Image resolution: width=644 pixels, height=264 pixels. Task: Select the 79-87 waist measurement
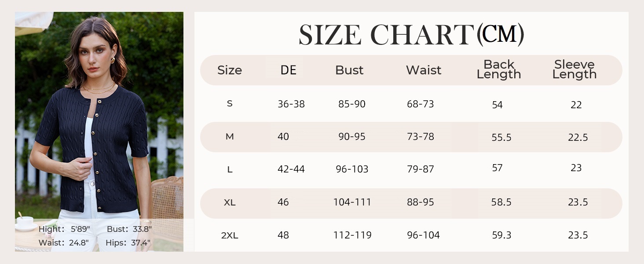pyautogui.click(x=421, y=169)
